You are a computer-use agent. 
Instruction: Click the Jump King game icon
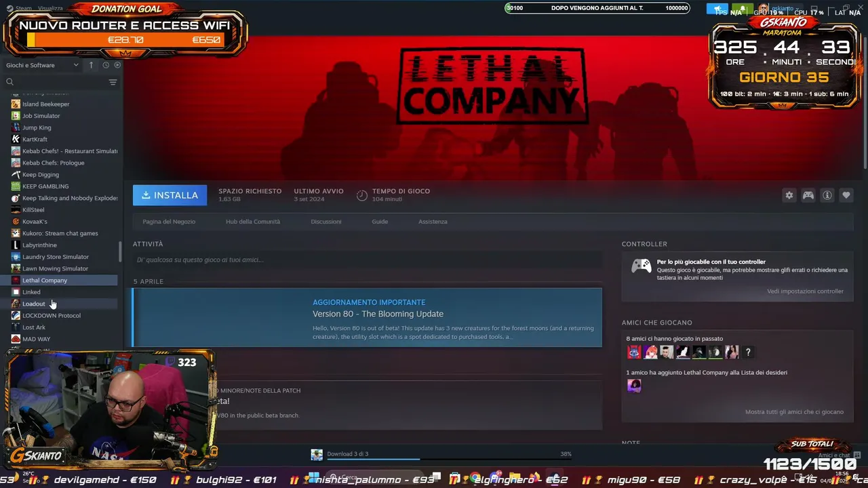16,127
